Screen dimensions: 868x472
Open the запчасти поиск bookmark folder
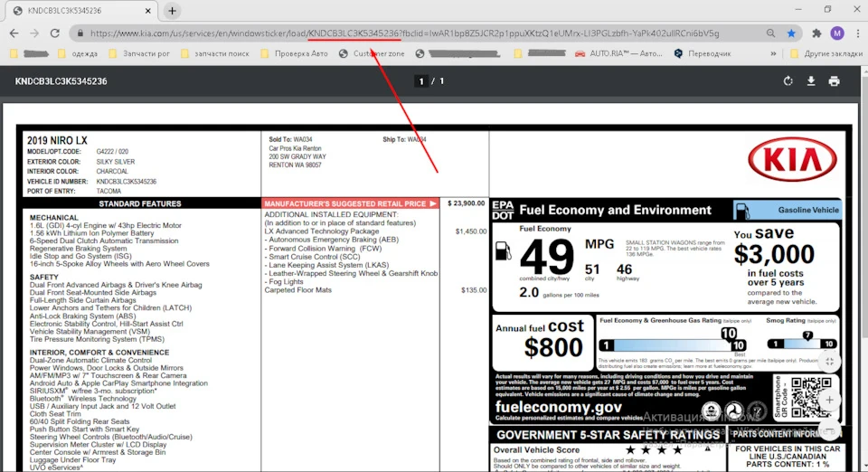pyautogui.click(x=215, y=53)
